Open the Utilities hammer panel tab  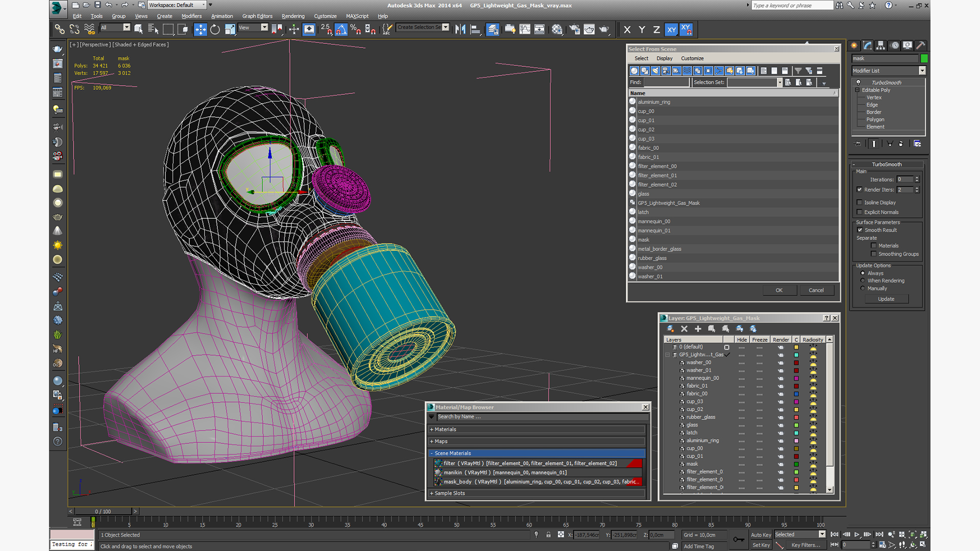921,45
